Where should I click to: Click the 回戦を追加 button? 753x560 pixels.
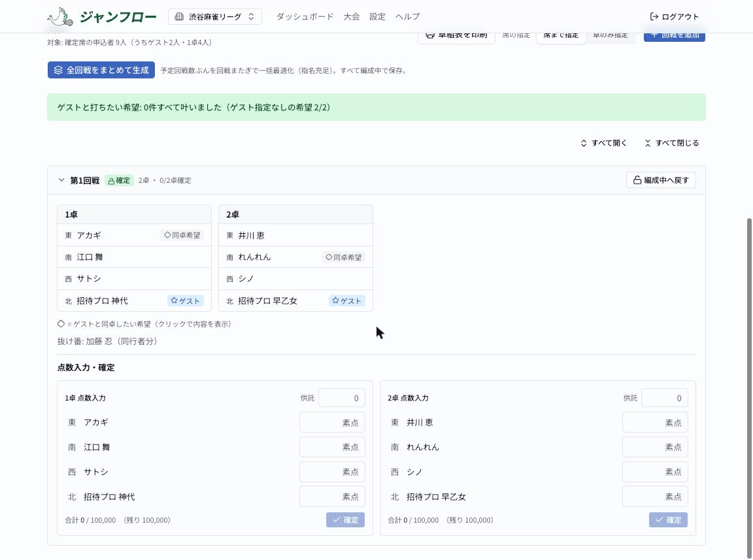tap(675, 37)
